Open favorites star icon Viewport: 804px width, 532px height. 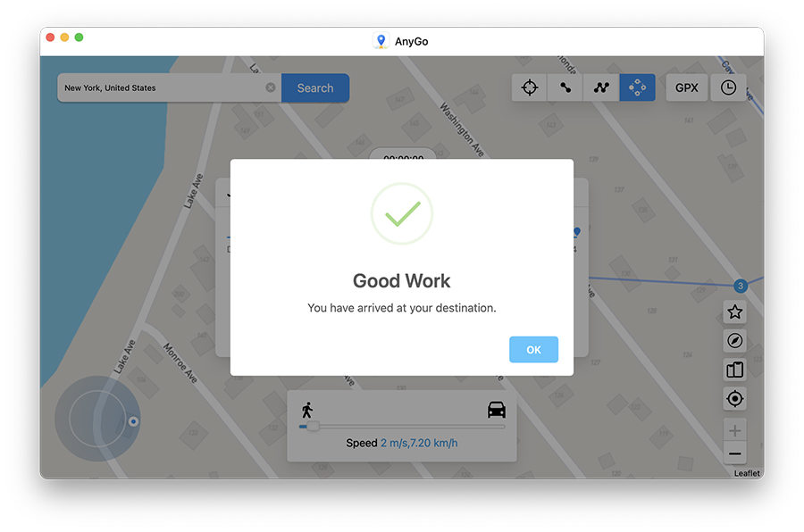734,312
